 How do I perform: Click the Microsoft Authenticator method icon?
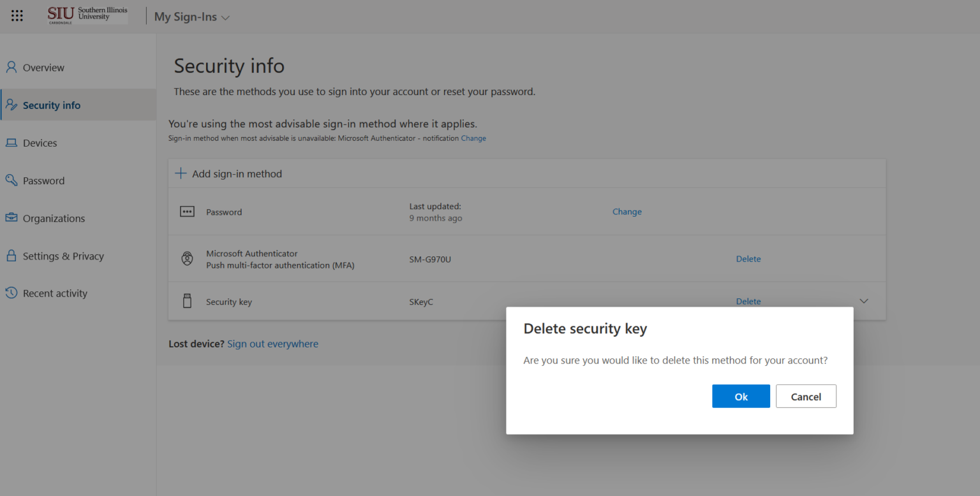(x=187, y=259)
